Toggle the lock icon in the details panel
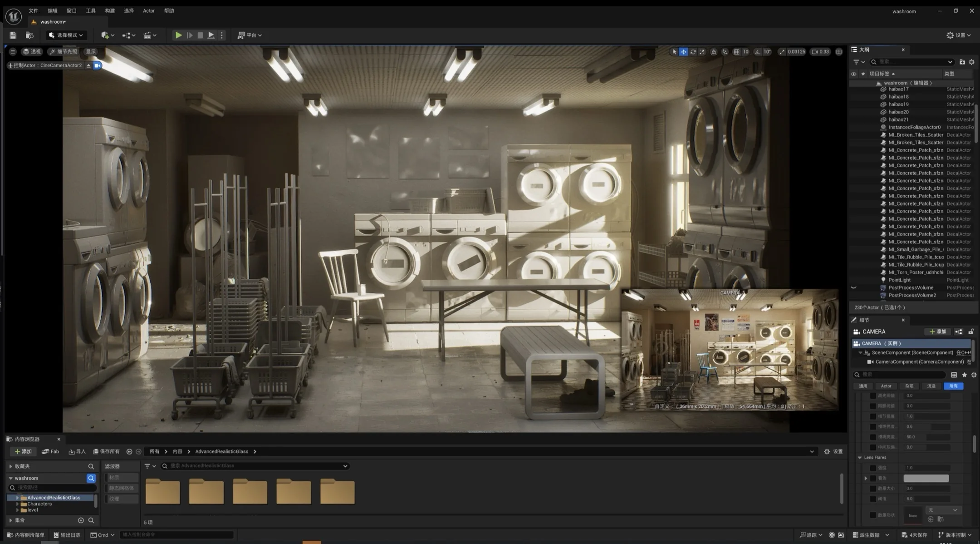The width and height of the screenshot is (980, 544). coord(971,331)
